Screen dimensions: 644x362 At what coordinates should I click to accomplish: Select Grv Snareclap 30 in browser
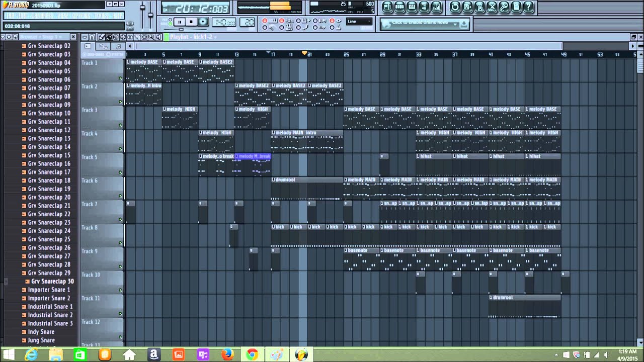click(x=53, y=282)
